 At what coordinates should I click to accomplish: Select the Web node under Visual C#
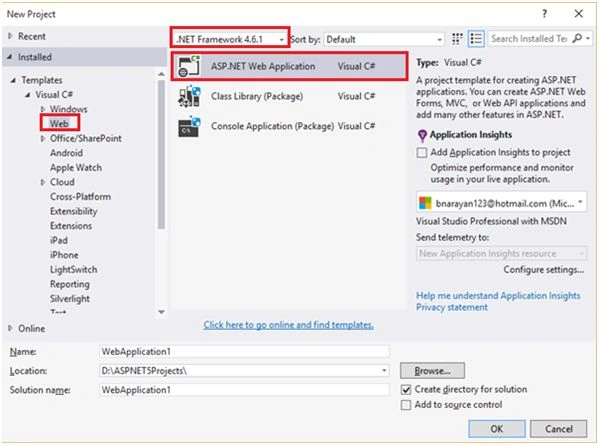(59, 123)
